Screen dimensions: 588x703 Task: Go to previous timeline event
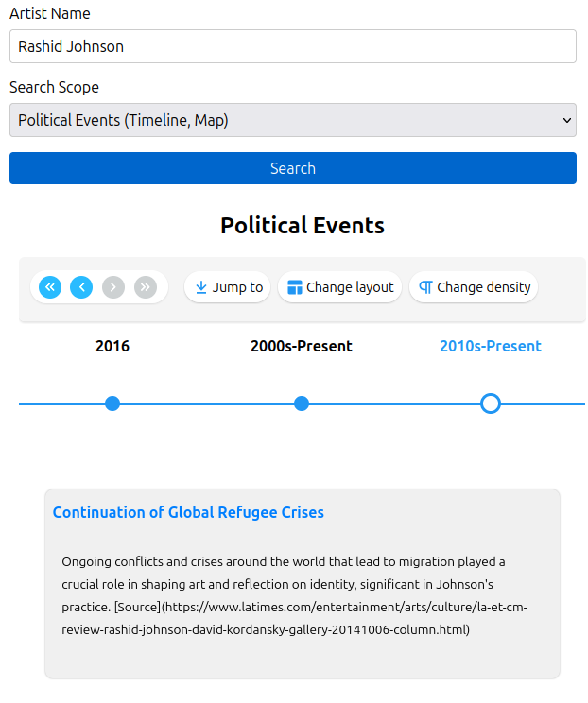[x=81, y=287]
